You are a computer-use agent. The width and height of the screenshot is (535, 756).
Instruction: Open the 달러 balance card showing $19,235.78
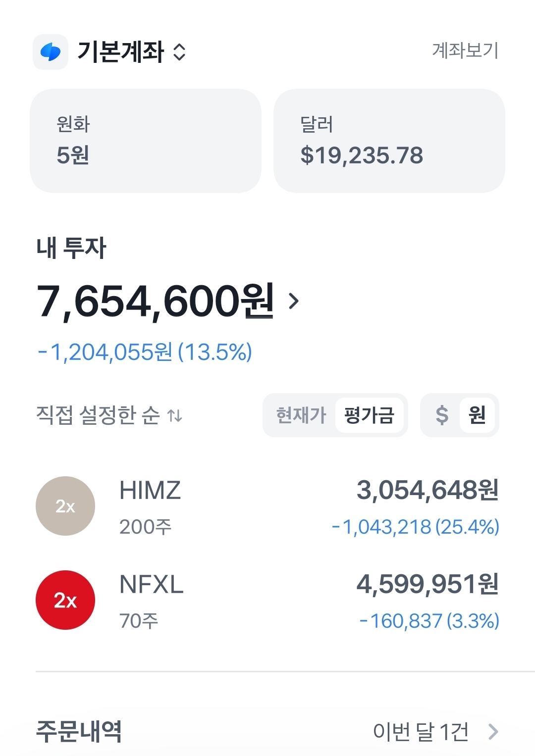389,141
